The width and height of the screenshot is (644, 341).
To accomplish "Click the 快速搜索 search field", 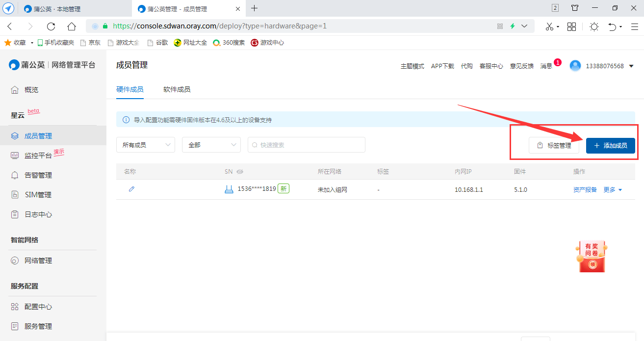I will click(307, 145).
